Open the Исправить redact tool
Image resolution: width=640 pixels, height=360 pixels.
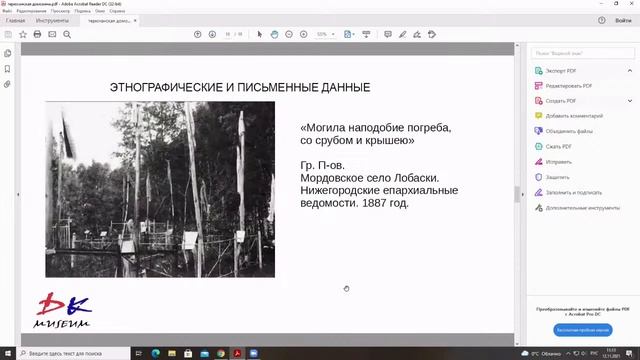click(558, 162)
